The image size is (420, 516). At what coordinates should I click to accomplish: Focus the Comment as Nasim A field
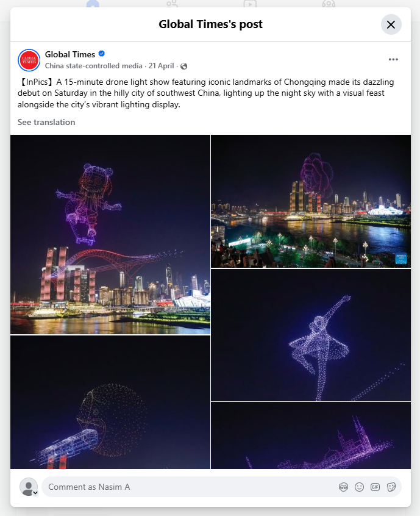coord(190,487)
